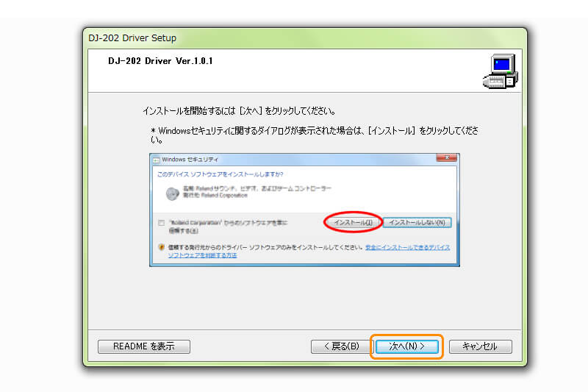This screenshot has height=392, width=588.
Task: Click the 'DJ-202 Driver Setup' window title
Action: click(132, 38)
